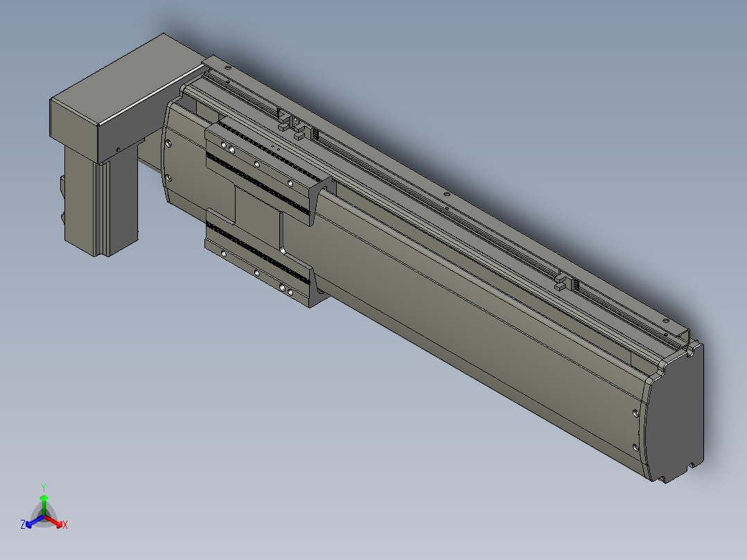This screenshot has height=560, width=747.
Task: Select the slider carriage block on the actuator
Action: tap(268, 212)
